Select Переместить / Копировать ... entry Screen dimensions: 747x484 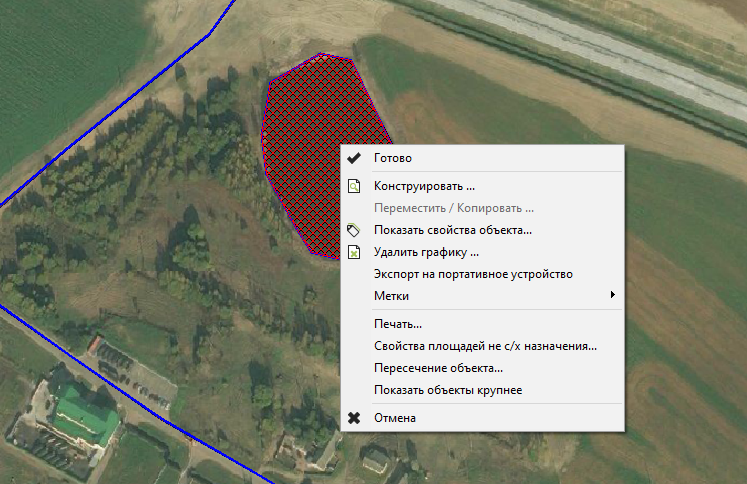(482, 208)
